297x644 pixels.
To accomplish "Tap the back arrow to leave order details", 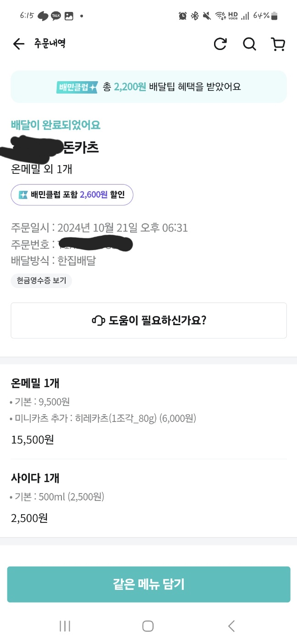I will point(18,44).
